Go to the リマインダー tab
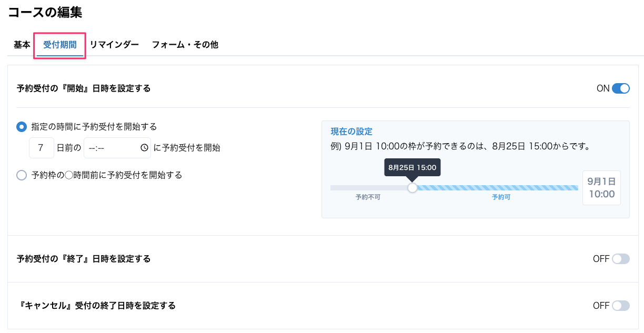 [114, 45]
